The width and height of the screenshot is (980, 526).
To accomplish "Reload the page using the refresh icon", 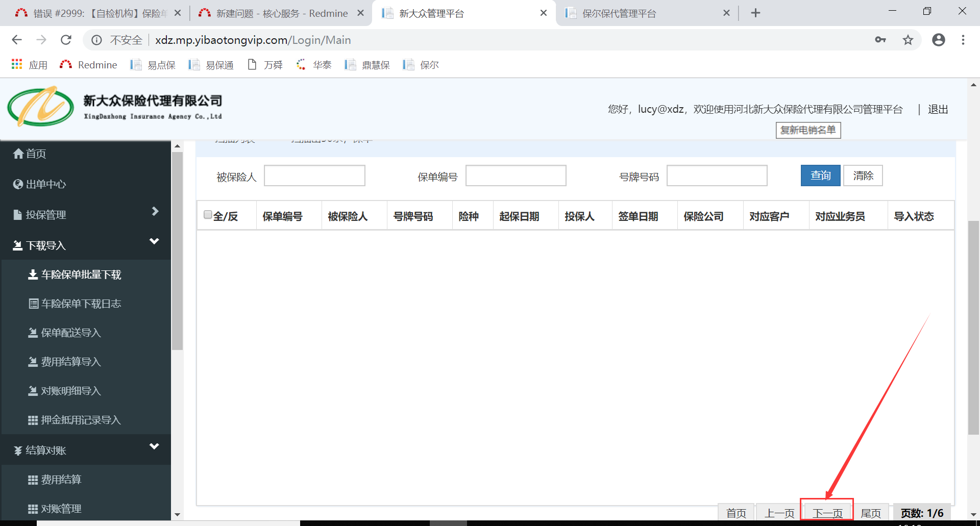I will (x=66, y=40).
